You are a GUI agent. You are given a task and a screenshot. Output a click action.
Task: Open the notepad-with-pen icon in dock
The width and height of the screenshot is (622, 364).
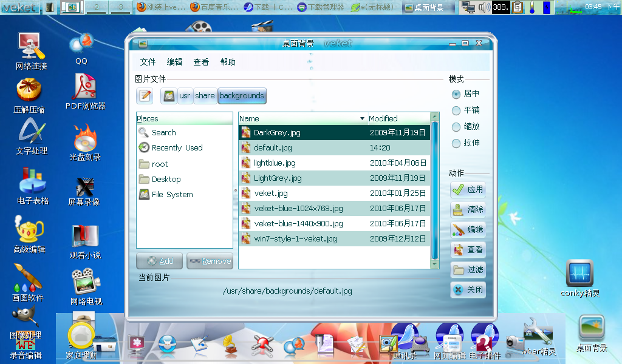199,344
